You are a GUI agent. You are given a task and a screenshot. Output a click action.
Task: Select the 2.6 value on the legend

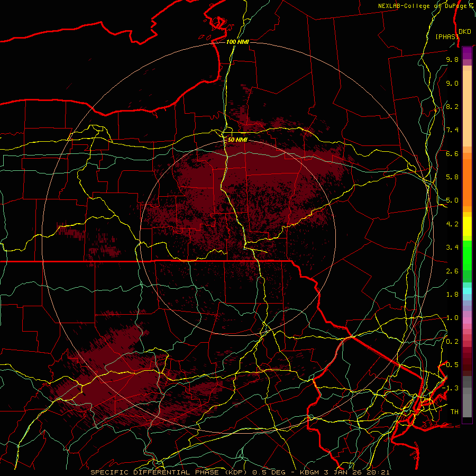pyautogui.click(x=452, y=271)
